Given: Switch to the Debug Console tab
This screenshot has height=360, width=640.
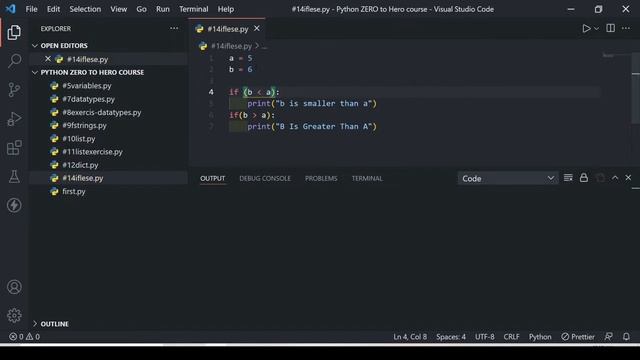Looking at the screenshot, I should coord(265,178).
